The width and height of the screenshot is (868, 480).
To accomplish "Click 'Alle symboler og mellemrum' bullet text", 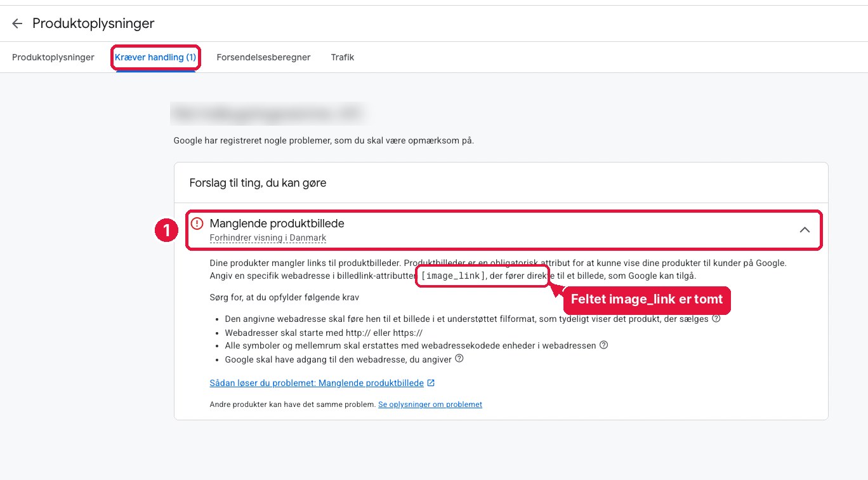I will 411,346.
